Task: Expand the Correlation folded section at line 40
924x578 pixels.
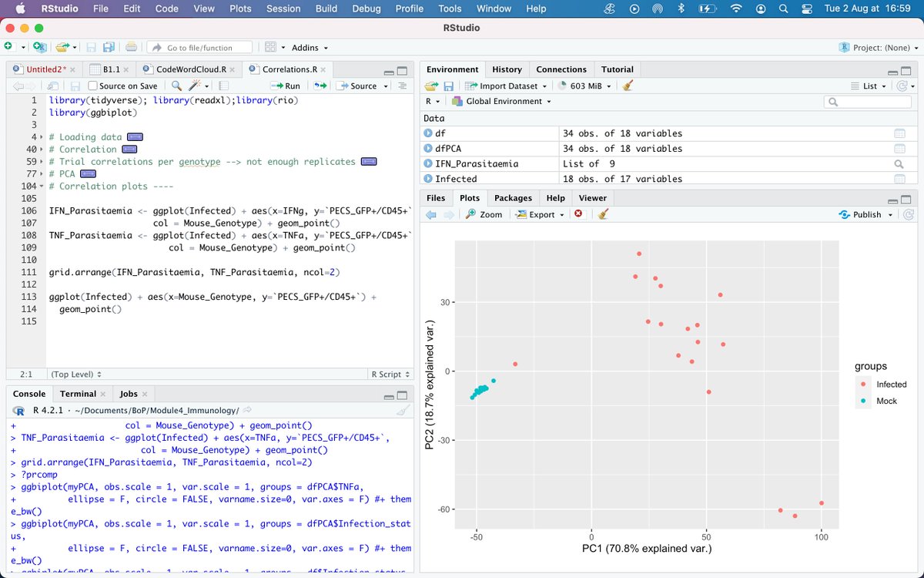Action: click(x=129, y=150)
